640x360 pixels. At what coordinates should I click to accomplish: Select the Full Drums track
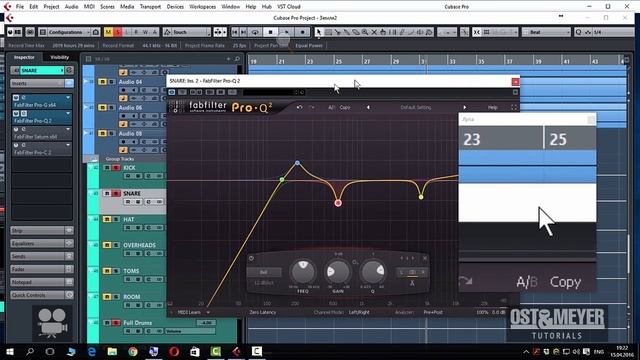click(138, 323)
